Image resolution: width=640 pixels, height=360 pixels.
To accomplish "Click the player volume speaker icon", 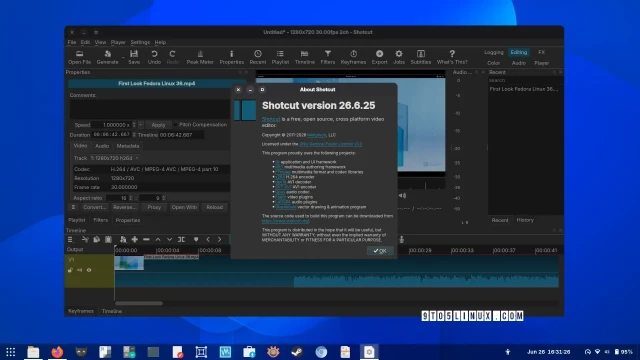I will pyautogui.click(x=402, y=196).
